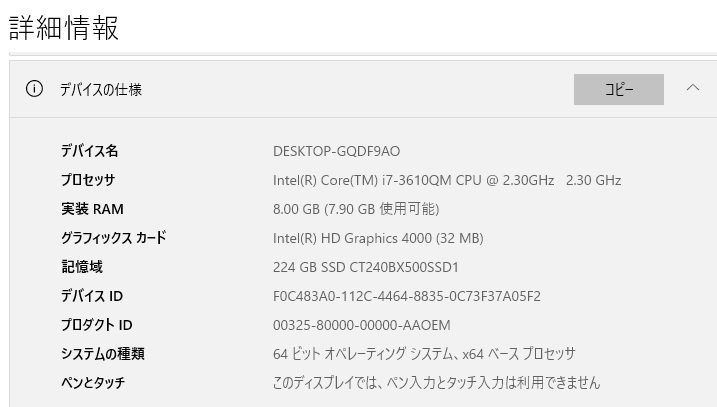This screenshot has width=717, height=407.
Task: Click the ペンとタッチ value text
Action: tap(436, 382)
